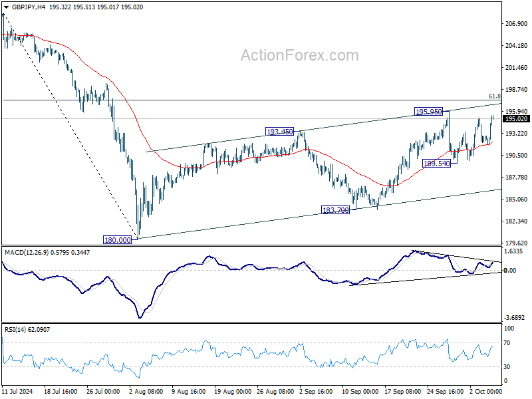This screenshot has height=399, width=532.
Task: Click the 201.460 price axis value
Action: coord(517,68)
